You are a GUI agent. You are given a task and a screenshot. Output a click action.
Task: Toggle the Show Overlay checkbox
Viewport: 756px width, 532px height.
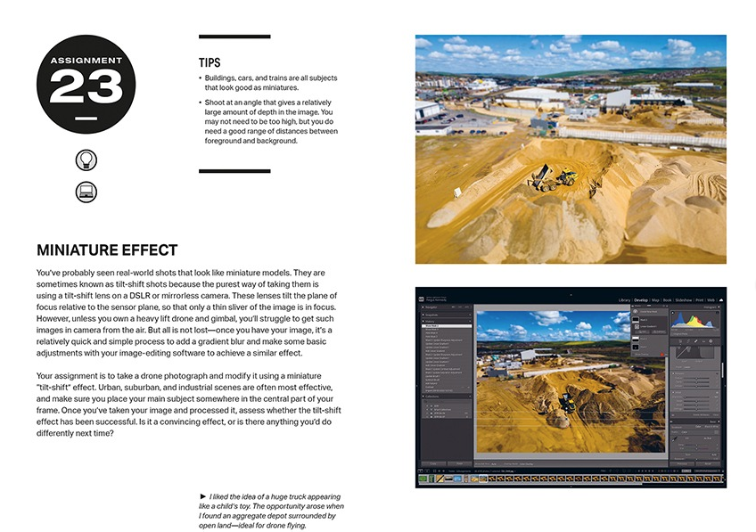[633, 354]
